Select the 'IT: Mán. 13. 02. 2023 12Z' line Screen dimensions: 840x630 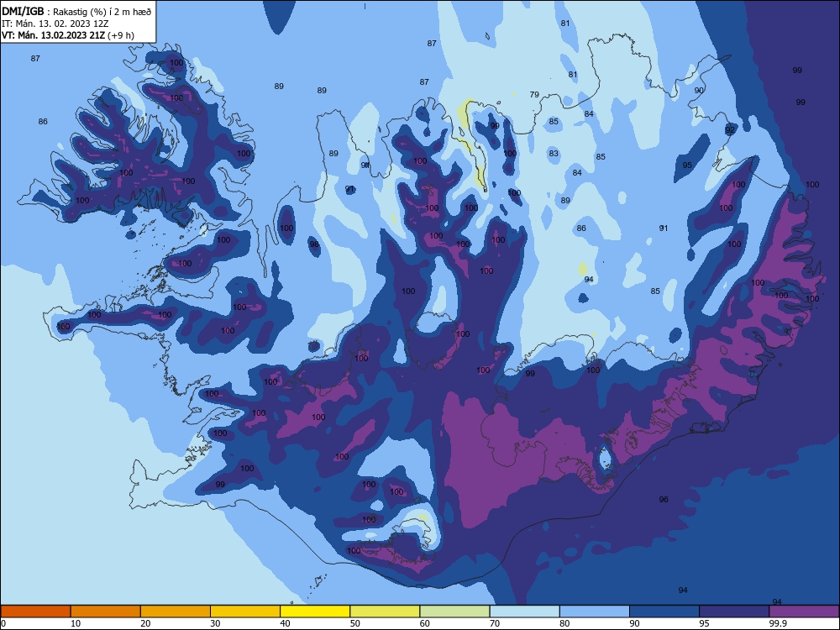55,24
